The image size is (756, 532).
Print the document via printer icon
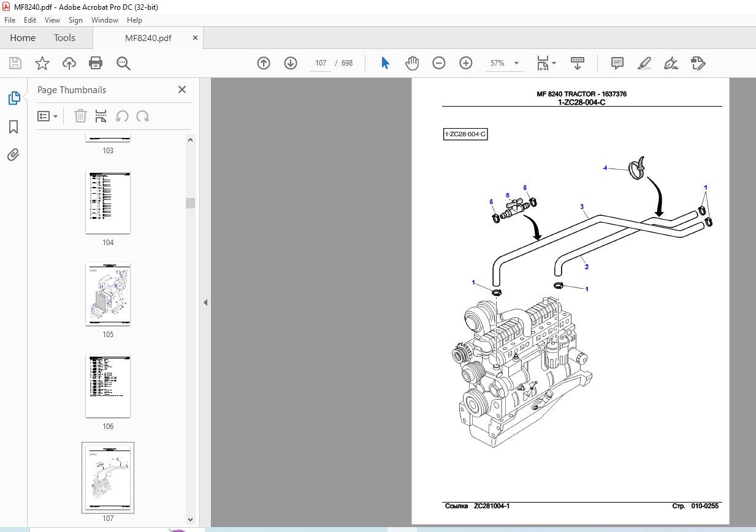point(95,63)
